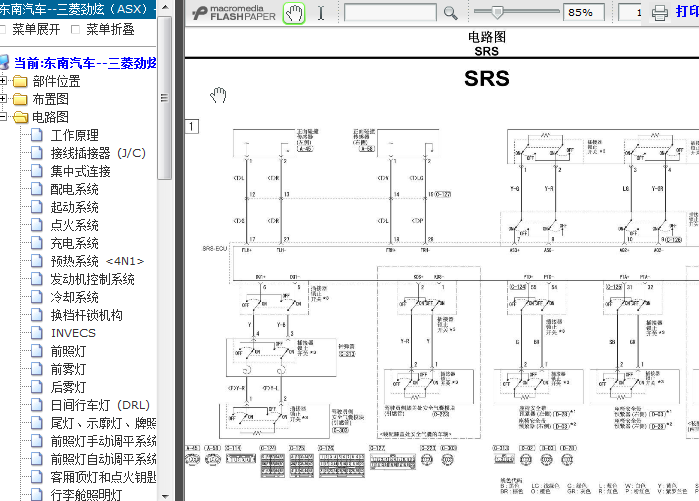Click the Macromedia FlashPaper logo

(x=234, y=13)
